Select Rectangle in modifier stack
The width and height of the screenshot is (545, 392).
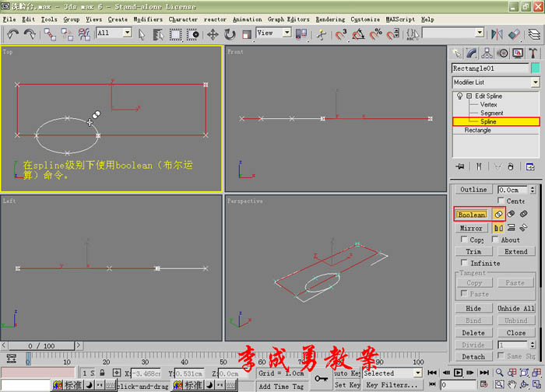[477, 130]
